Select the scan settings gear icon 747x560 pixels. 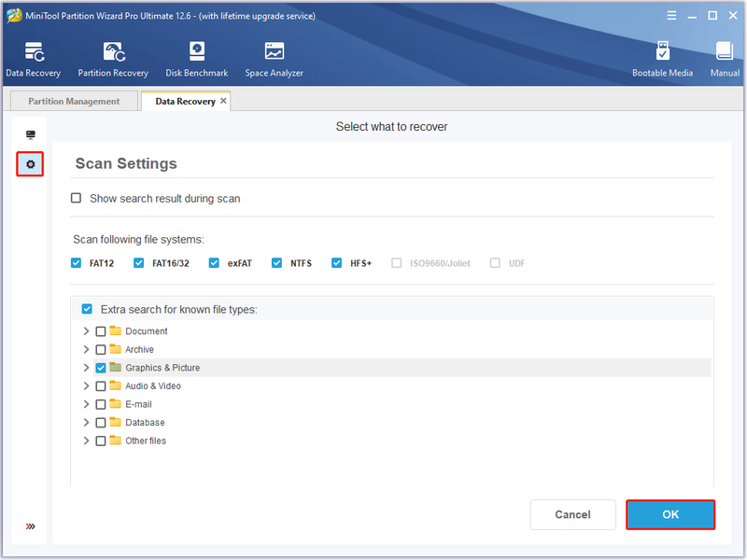pos(31,164)
